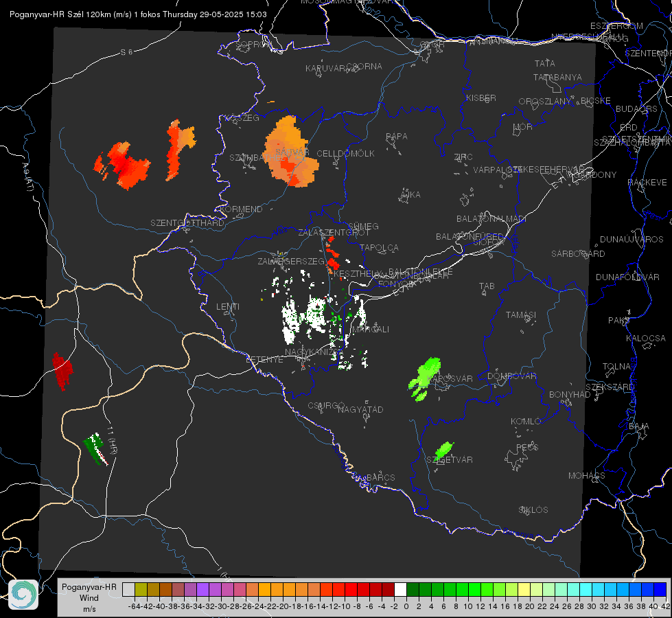The image size is (672, 618).
Task: Click the BONYHÁD town label
Action: pyautogui.click(x=570, y=395)
